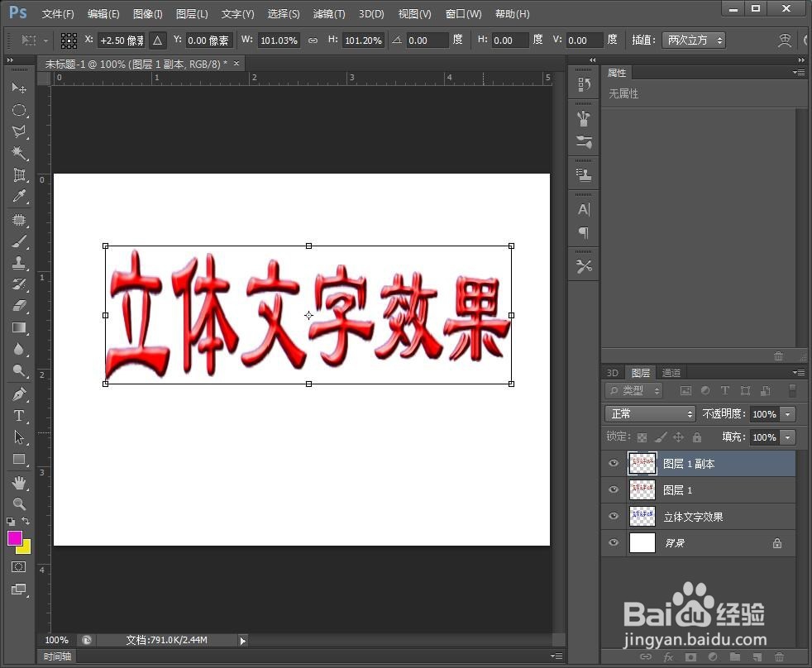This screenshot has width=812, height=668.
Task: Enable lock transparent pixels in Layers panel
Action: tap(641, 437)
